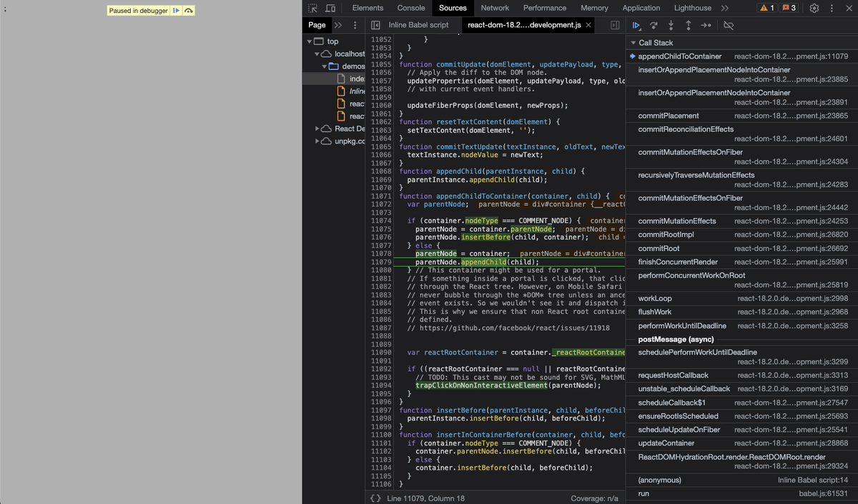Select the Sources tab
Viewport: 858px width, 504px height.
click(453, 8)
